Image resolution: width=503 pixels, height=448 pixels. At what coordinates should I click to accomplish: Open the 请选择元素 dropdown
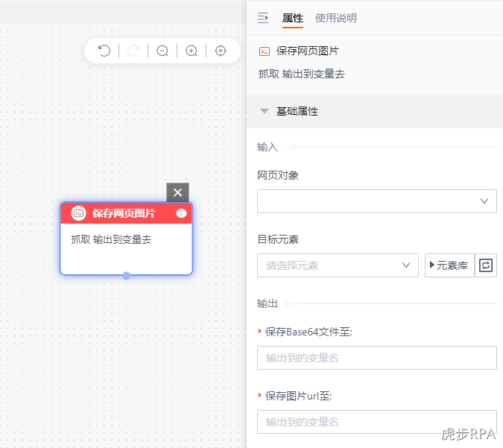(338, 265)
